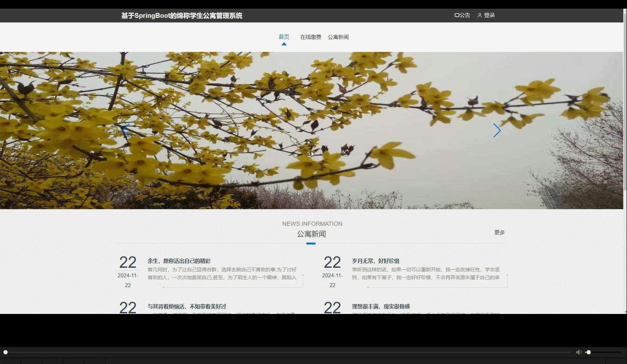Open the 公寓新闻 navigation item

(338, 37)
